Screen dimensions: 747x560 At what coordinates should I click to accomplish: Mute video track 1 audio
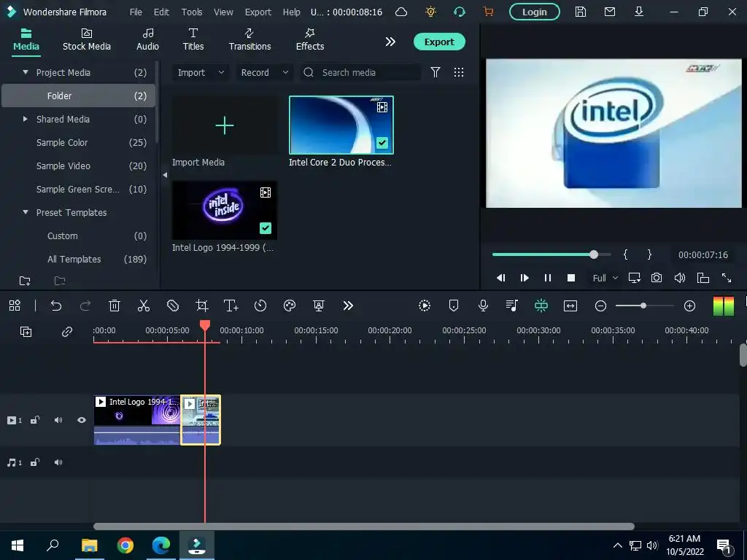coord(58,420)
